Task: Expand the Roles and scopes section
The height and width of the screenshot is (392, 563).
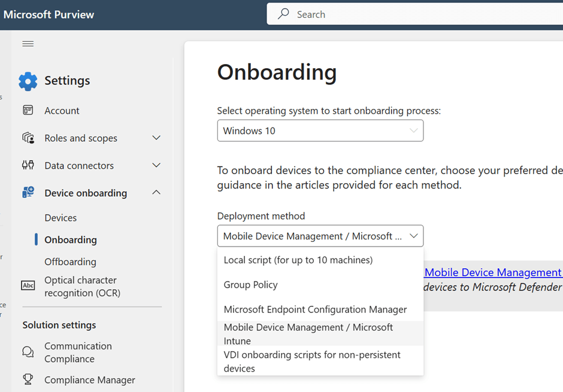Action: pos(156,138)
